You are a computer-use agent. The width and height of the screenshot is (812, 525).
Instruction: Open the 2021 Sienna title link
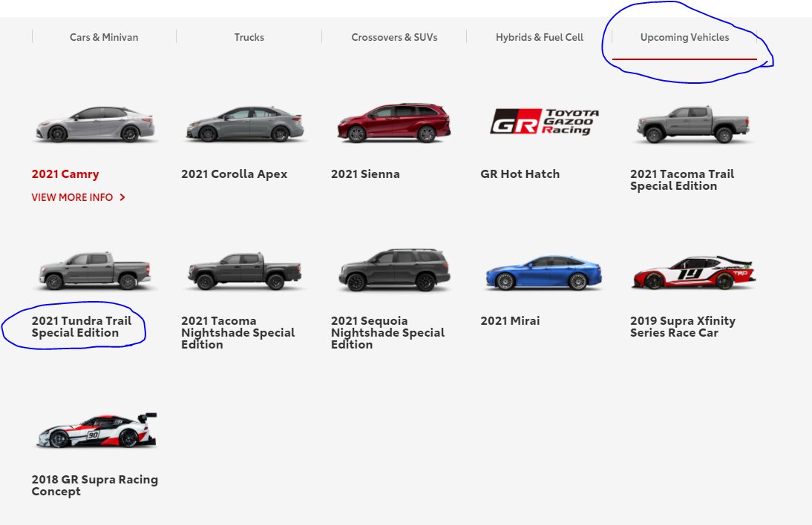pyautogui.click(x=365, y=174)
